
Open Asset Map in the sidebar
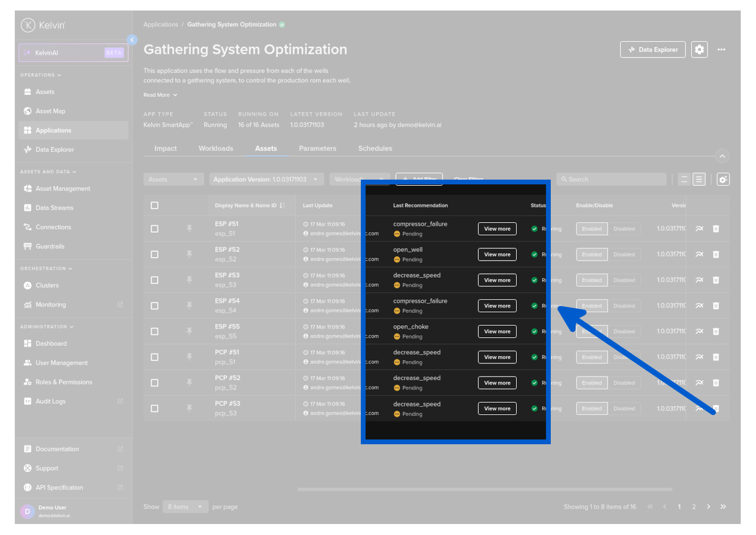point(50,111)
